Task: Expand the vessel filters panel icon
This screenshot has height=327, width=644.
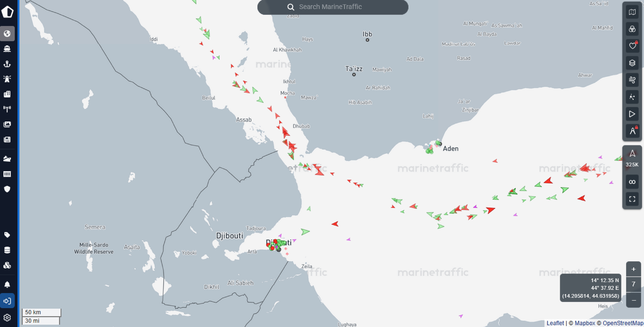Action: (632, 29)
